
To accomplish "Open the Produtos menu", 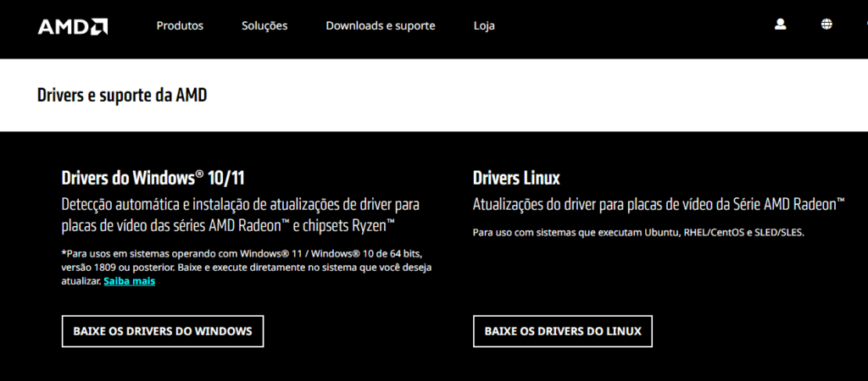I will [x=180, y=25].
